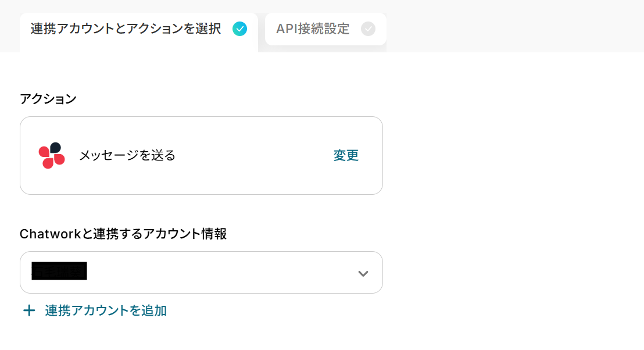Click the Chatwork logo icon

[52, 155]
